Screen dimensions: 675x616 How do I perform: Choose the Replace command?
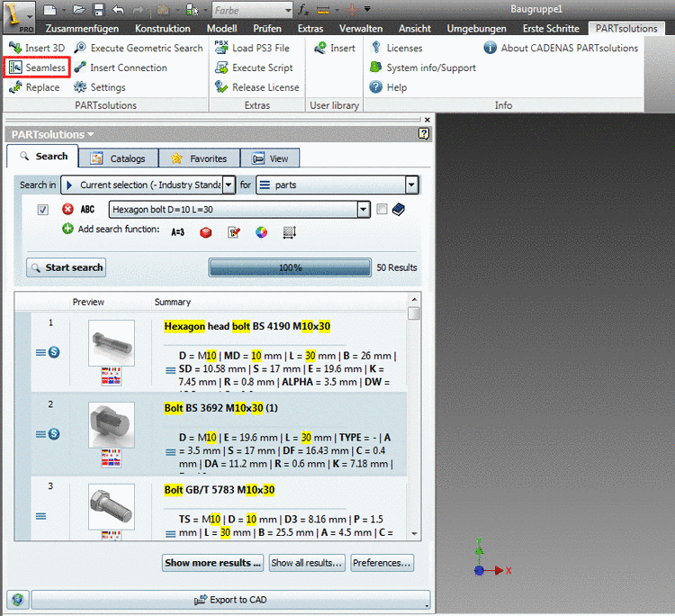coord(34,87)
